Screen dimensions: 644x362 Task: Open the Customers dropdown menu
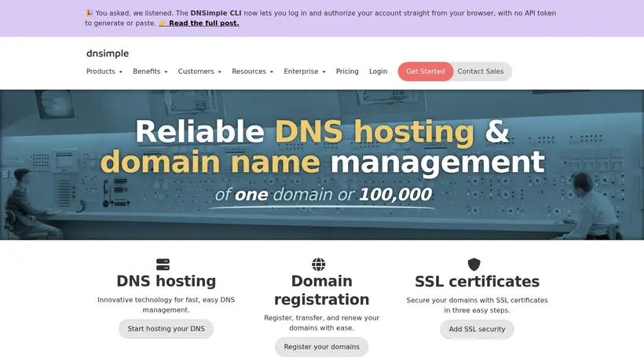199,71
